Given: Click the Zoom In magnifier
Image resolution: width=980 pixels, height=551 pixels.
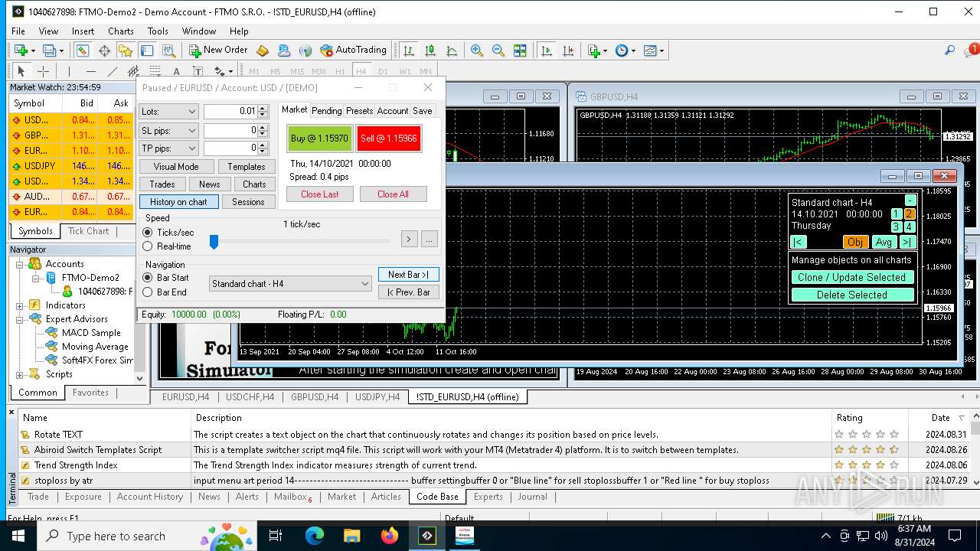Looking at the screenshot, I should pos(477,51).
